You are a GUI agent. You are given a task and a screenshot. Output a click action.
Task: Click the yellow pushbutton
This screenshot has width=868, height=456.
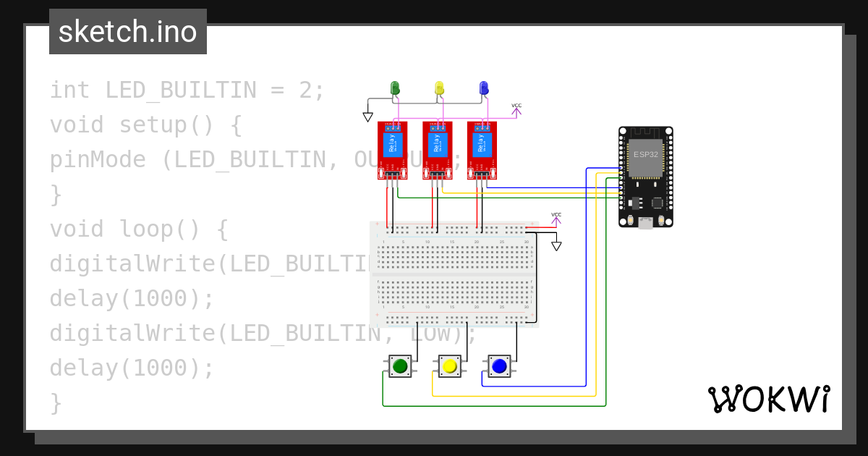click(x=450, y=366)
